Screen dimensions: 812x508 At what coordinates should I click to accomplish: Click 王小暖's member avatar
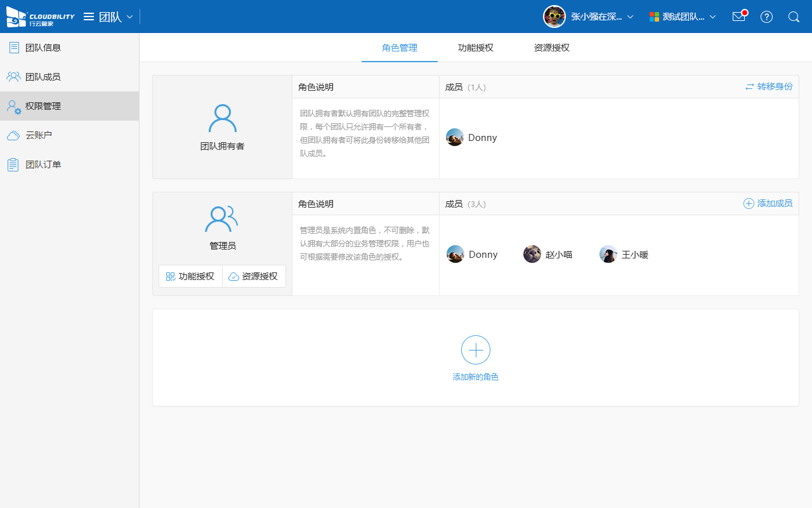click(x=608, y=254)
